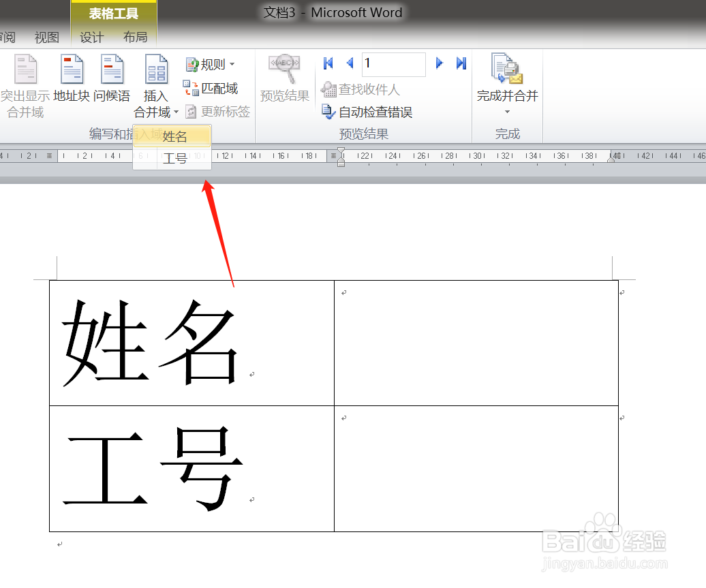
Task: Switch to the 设计 ribbon tab
Action: pyautogui.click(x=91, y=37)
